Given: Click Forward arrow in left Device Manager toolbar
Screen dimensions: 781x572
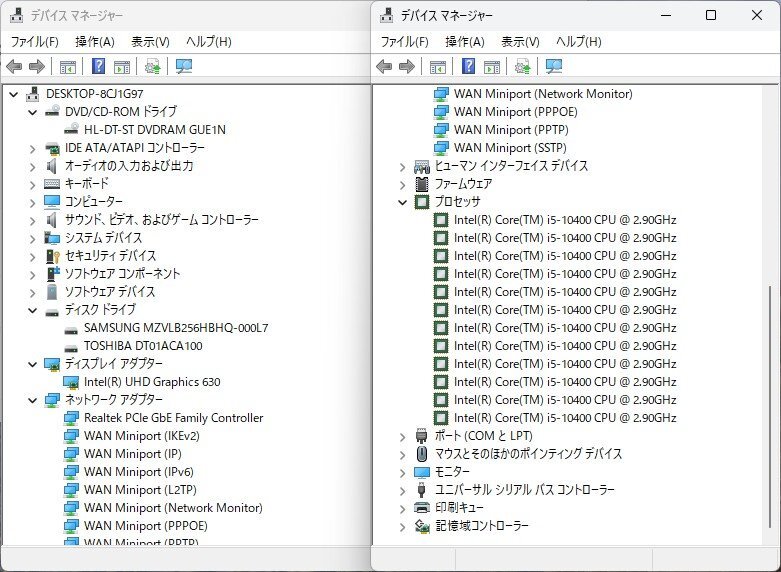Looking at the screenshot, I should point(37,66).
